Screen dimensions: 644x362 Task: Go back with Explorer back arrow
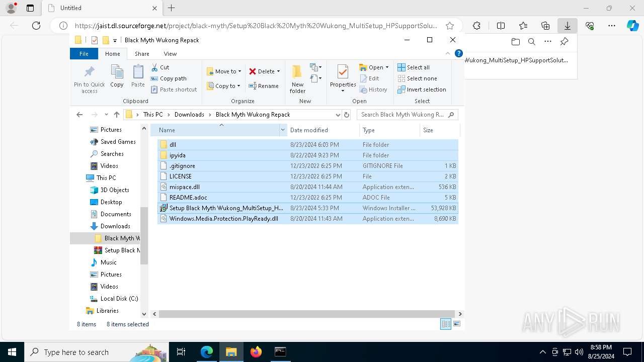[x=79, y=115]
